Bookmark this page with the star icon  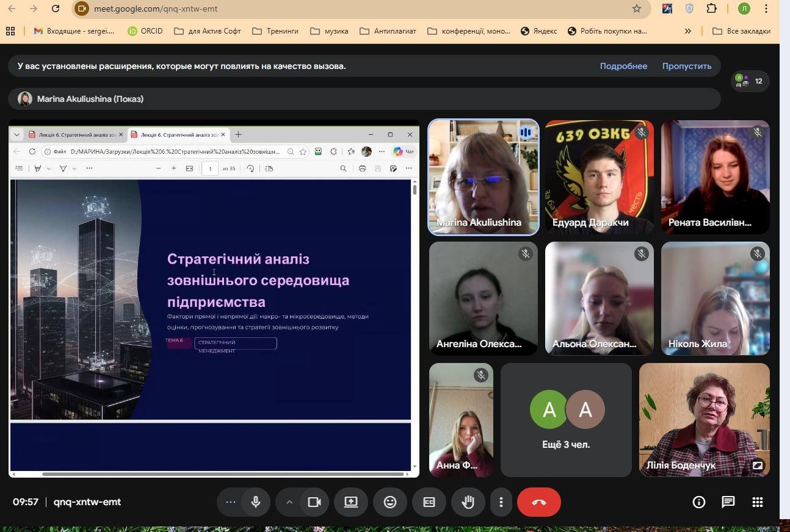[637, 9]
